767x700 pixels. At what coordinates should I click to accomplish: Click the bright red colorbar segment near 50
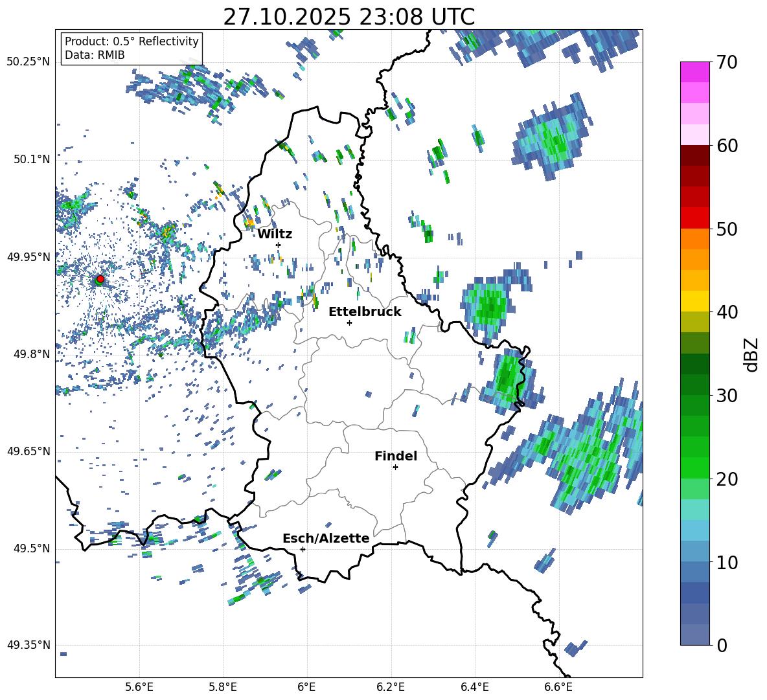pyautogui.click(x=695, y=218)
